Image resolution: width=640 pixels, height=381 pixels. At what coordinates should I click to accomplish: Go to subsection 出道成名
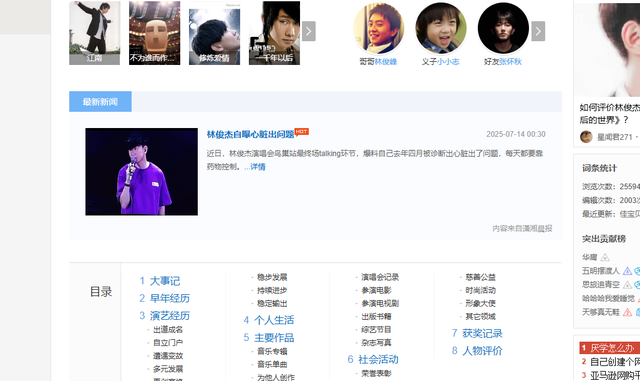tap(168, 330)
